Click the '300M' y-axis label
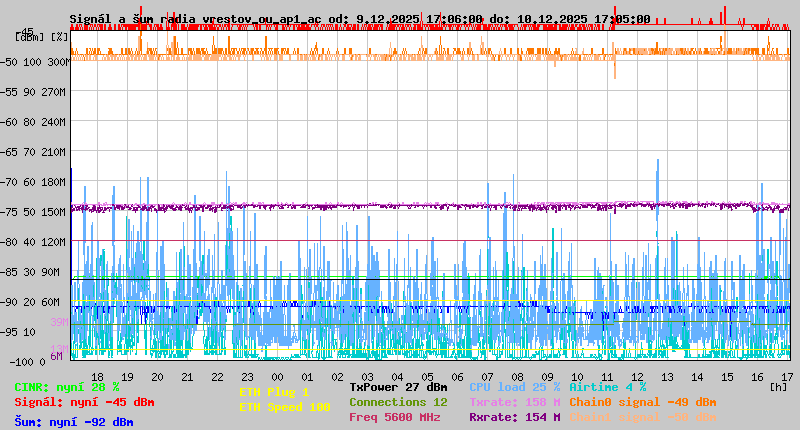800x430 pixels. point(59,62)
